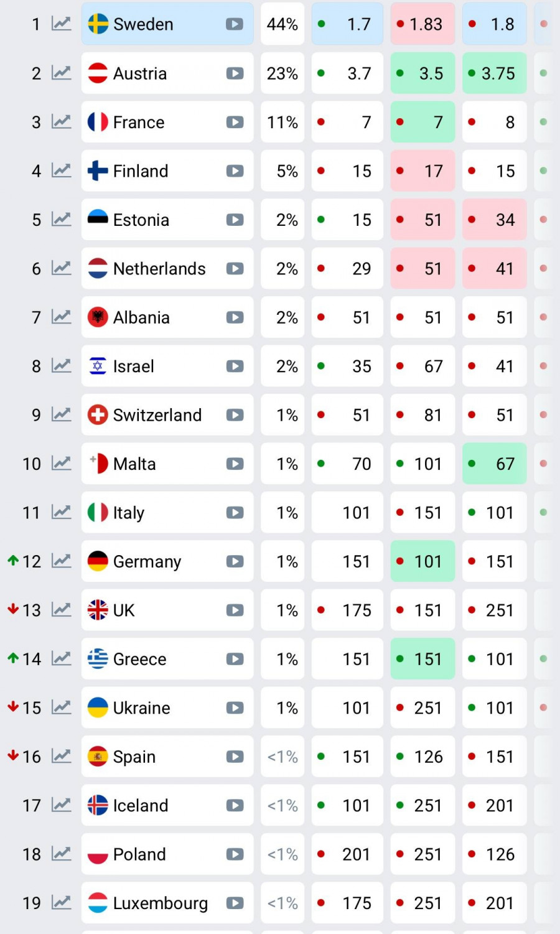Click the highlighted 3.75 odds for Austria
This screenshot has height=934, width=560.
click(494, 73)
